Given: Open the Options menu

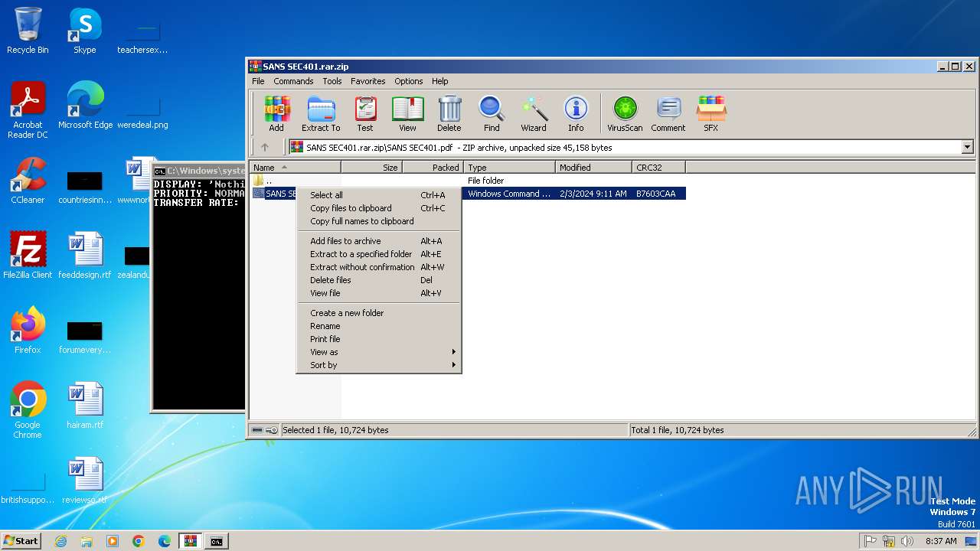Looking at the screenshot, I should (409, 81).
